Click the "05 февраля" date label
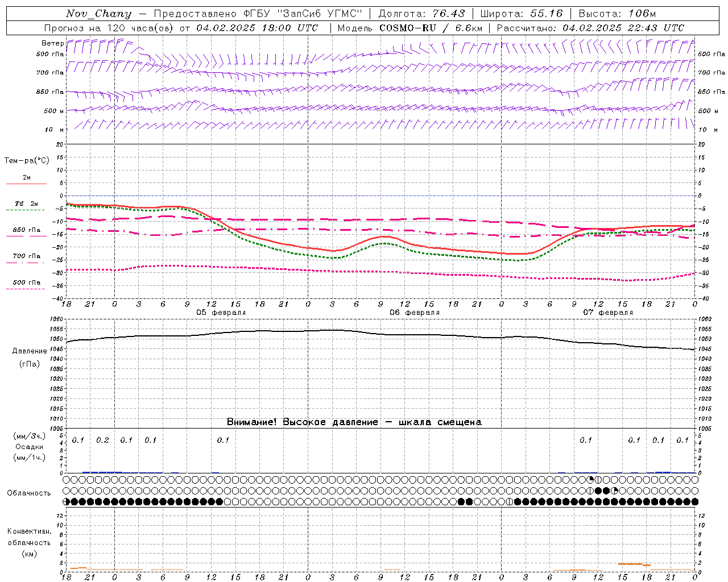The image size is (728, 582). (221, 313)
